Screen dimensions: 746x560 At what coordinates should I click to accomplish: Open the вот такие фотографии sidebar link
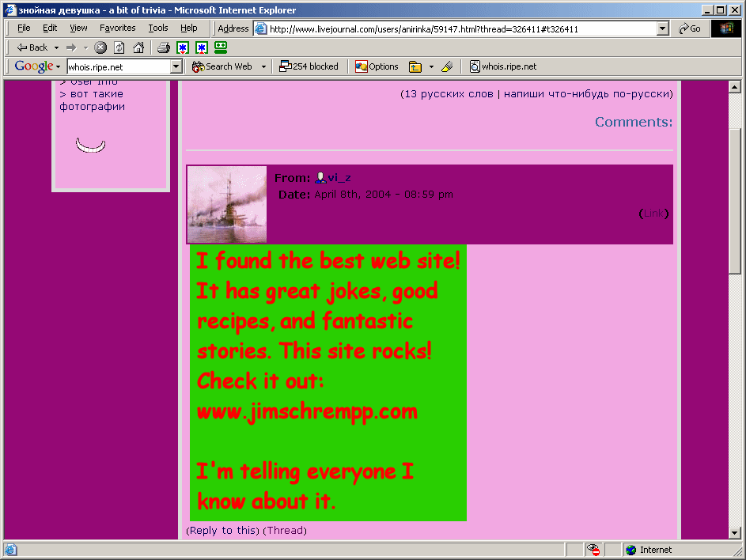93,100
